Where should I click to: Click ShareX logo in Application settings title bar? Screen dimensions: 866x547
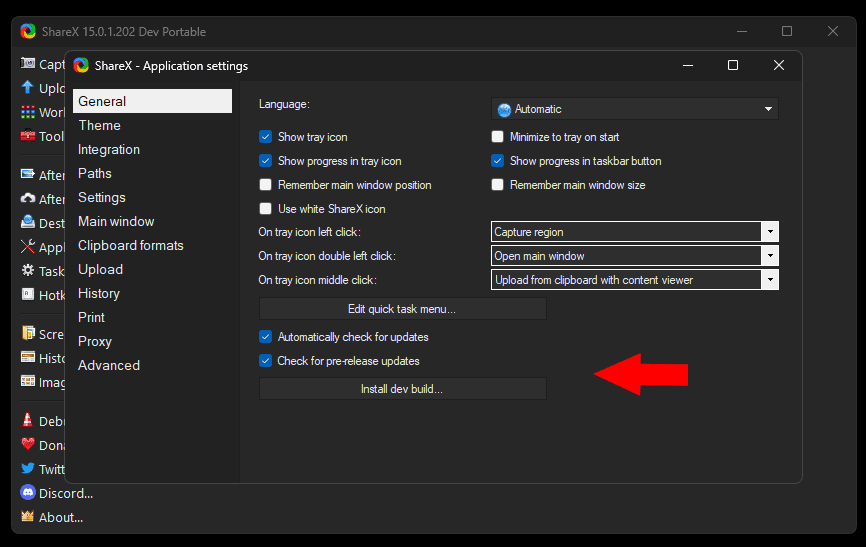coord(81,66)
